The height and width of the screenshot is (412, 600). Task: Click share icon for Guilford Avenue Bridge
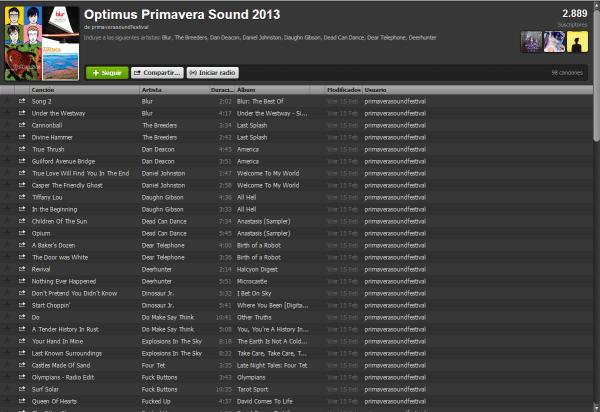[x=22, y=161]
